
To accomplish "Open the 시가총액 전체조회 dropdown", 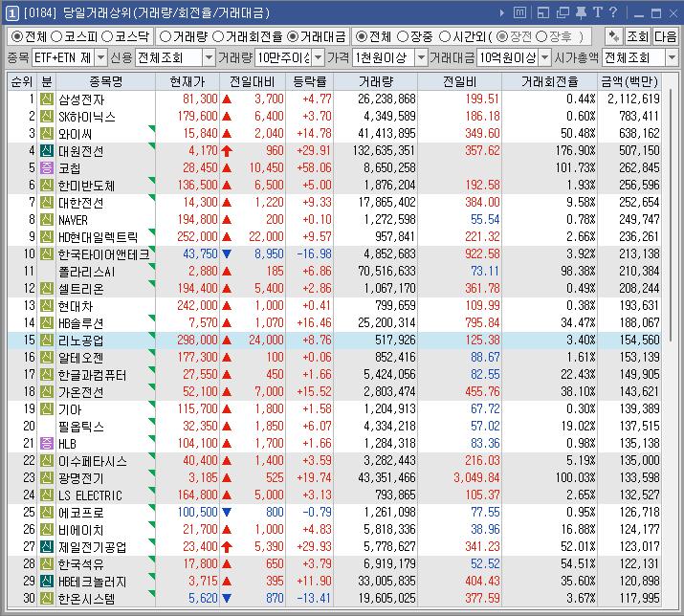I will tap(672, 57).
